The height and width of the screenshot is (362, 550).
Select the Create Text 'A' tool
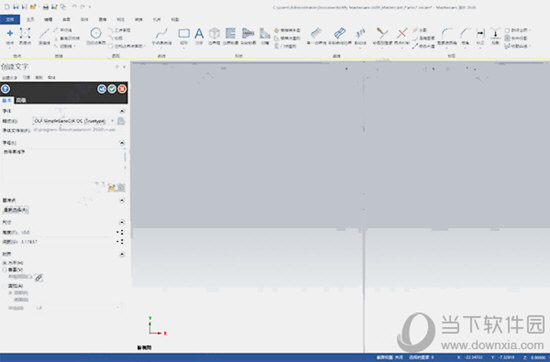199,34
